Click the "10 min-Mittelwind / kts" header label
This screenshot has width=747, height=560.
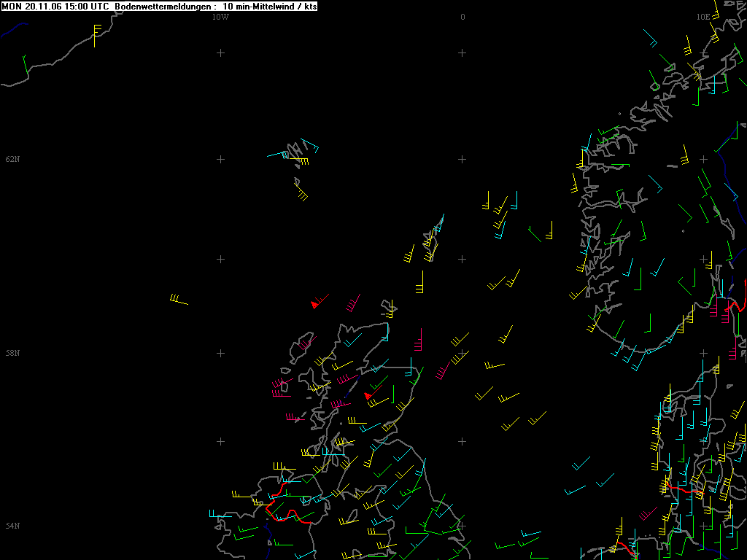tap(269, 6)
